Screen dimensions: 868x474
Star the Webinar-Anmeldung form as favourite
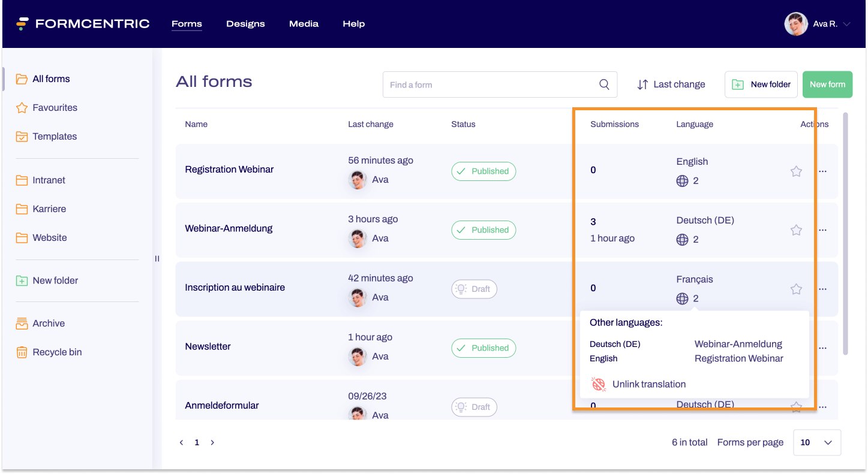click(x=796, y=230)
